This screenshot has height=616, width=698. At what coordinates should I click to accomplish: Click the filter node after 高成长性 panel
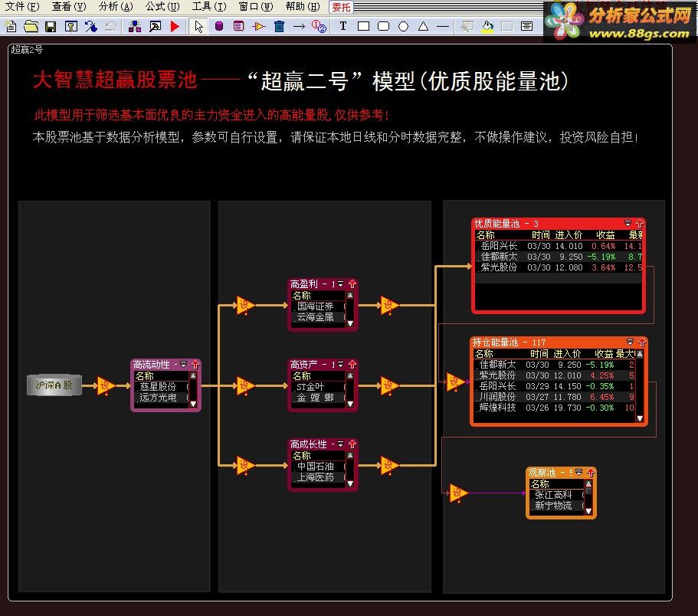(x=389, y=466)
